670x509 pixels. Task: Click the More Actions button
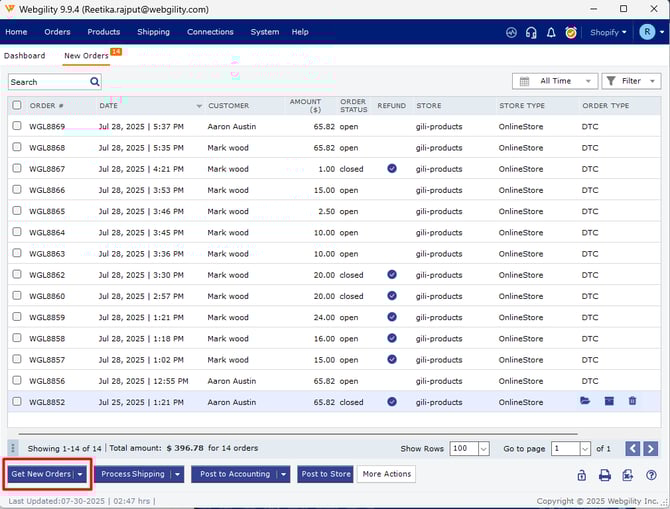(386, 474)
